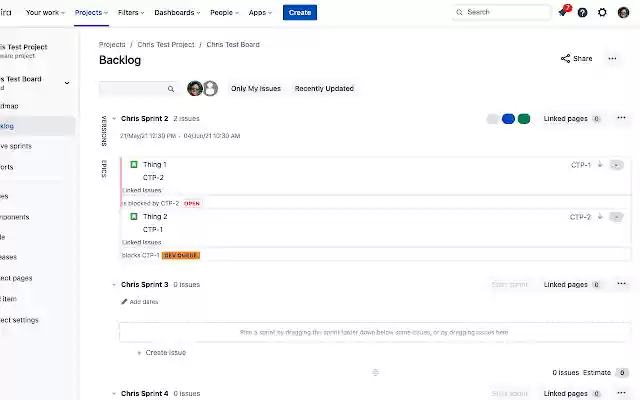Viewport: 640px width, 400px height.
Task: Click the global Search field
Action: click(502, 12)
